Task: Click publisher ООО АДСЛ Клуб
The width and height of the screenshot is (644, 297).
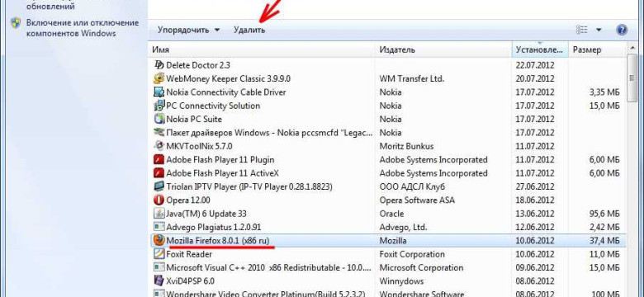Action: click(x=412, y=186)
